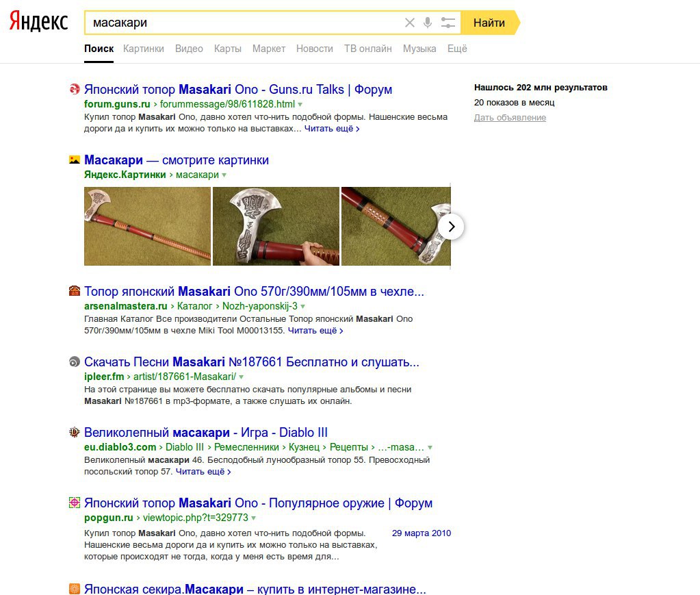The height and width of the screenshot is (595, 700).
Task: Click Читать ещё in arsenalmastera snippet
Action: 315,331
